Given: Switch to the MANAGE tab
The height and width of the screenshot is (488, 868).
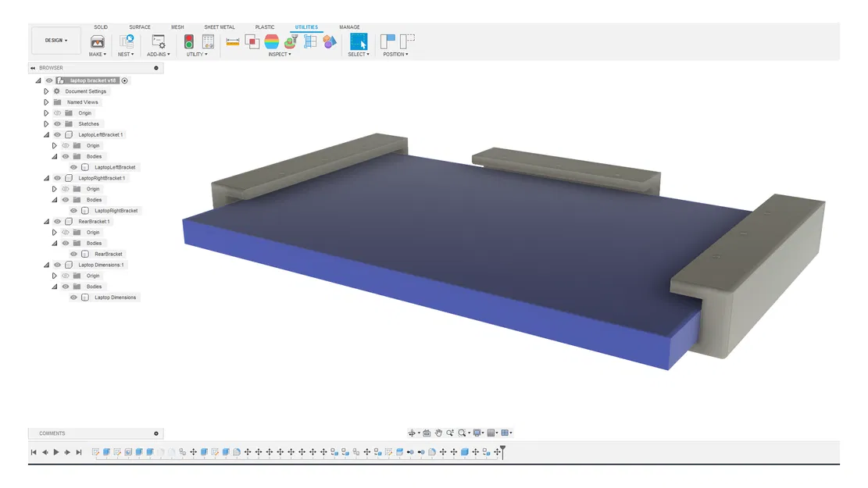Looking at the screenshot, I should click(349, 27).
